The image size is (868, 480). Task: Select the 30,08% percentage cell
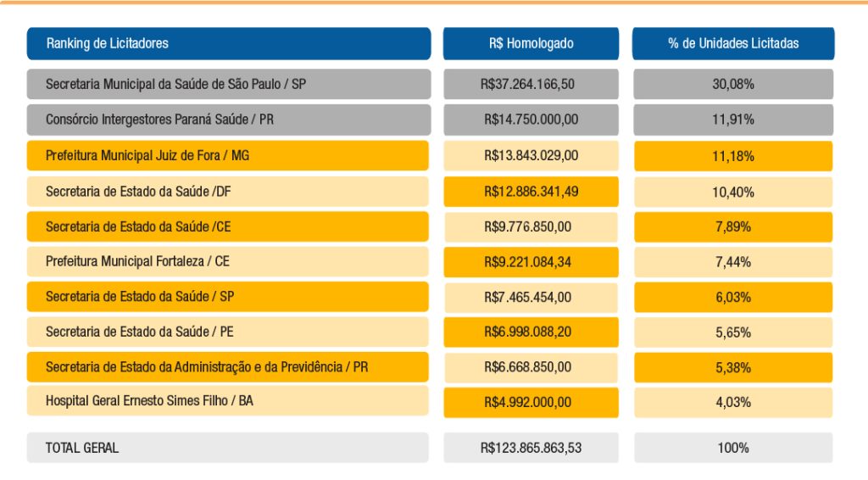point(733,84)
